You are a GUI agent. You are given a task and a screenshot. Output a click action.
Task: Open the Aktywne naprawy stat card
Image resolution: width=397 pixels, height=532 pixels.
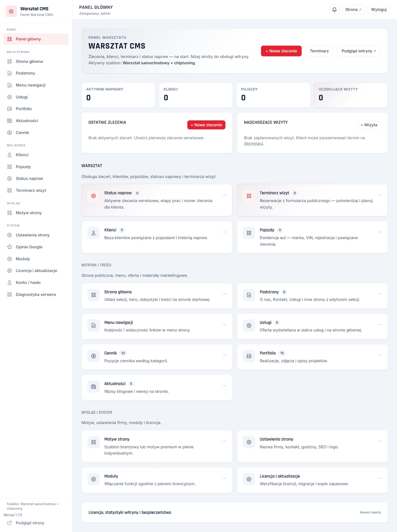(119, 95)
